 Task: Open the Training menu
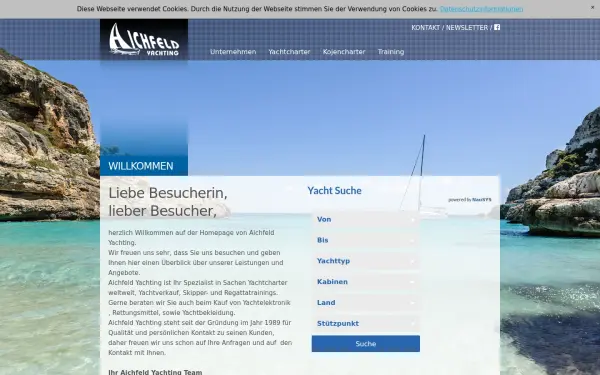point(391,52)
